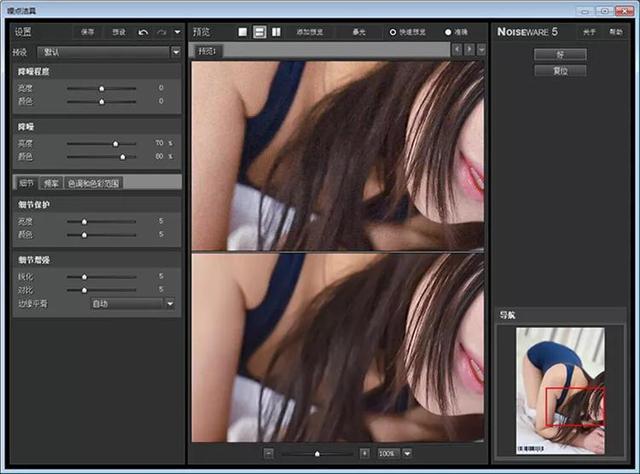The width and height of the screenshot is (640, 474).
Task: Go to previous preview tab arrow
Action: [x=457, y=49]
